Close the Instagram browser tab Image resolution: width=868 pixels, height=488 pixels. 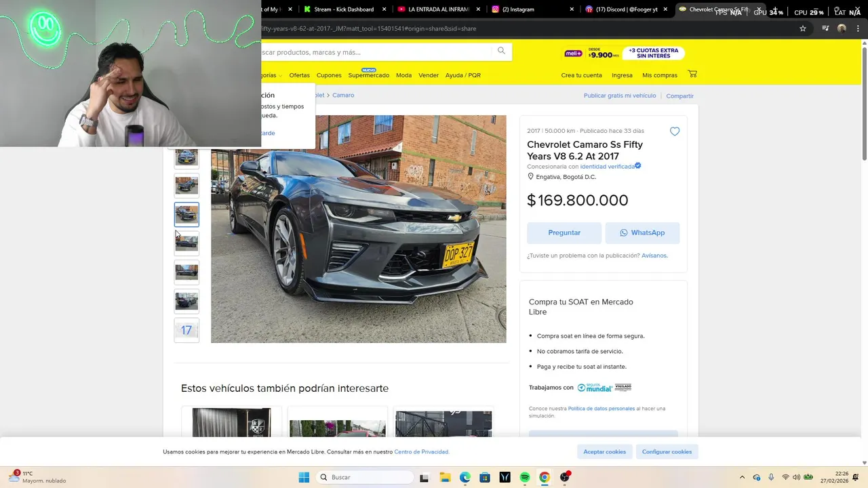point(572,9)
